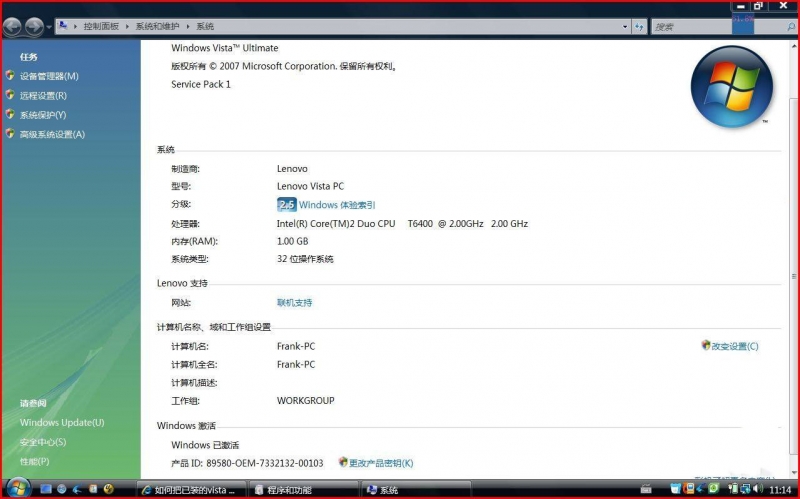Image resolution: width=800 pixels, height=499 pixels.
Task: Click the volume speaker tray icon
Action: pyautogui.click(x=758, y=489)
